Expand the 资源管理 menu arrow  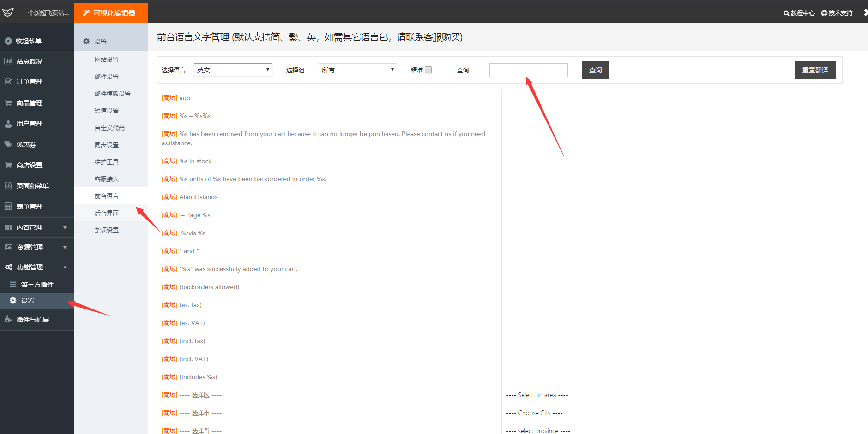[x=65, y=247]
